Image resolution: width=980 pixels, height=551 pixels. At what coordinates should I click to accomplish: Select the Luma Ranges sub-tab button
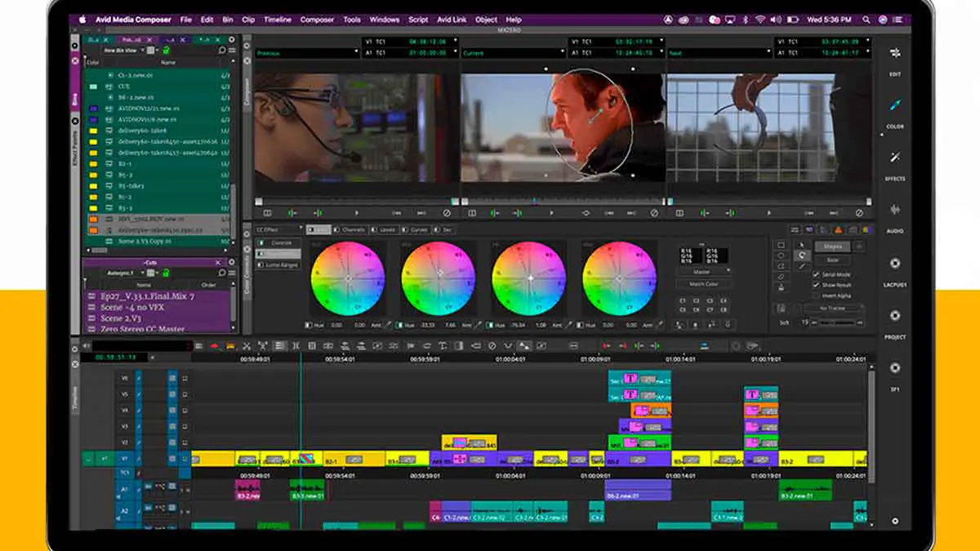[x=278, y=265]
